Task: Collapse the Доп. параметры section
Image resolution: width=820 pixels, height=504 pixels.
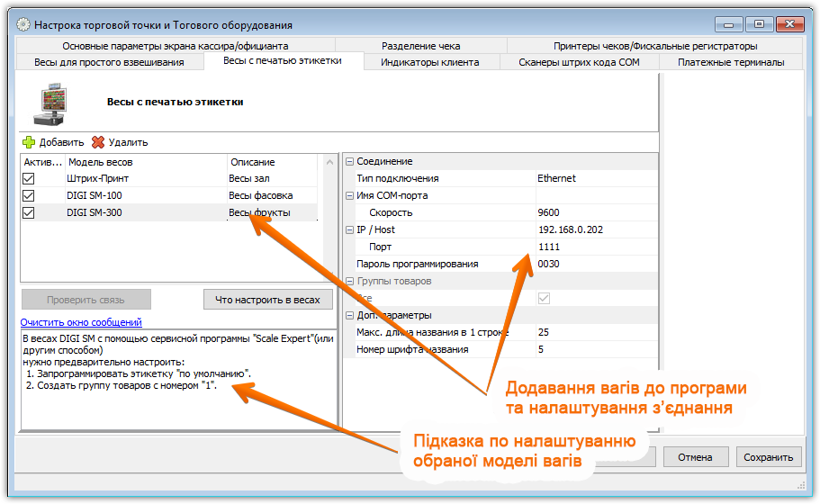Action: point(350,315)
